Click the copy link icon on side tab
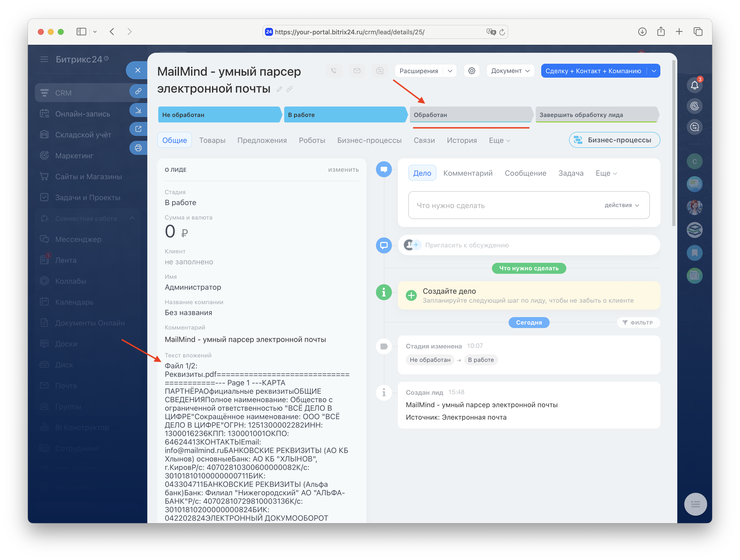This screenshot has height=560, width=740. coord(138,91)
